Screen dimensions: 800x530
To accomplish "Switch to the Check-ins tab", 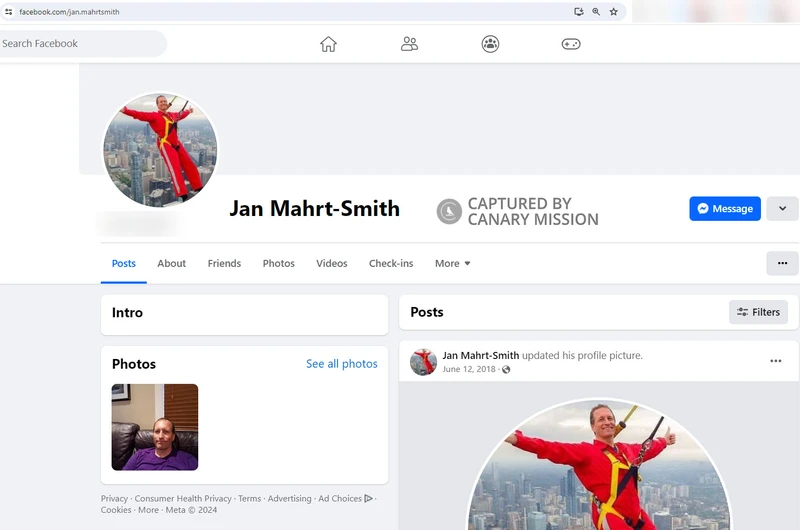I will [x=391, y=263].
